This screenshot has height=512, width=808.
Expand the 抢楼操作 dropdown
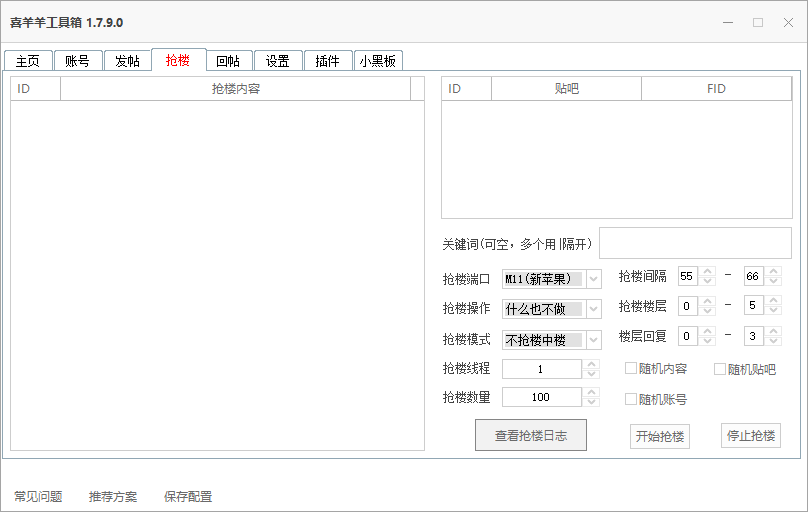[593, 309]
